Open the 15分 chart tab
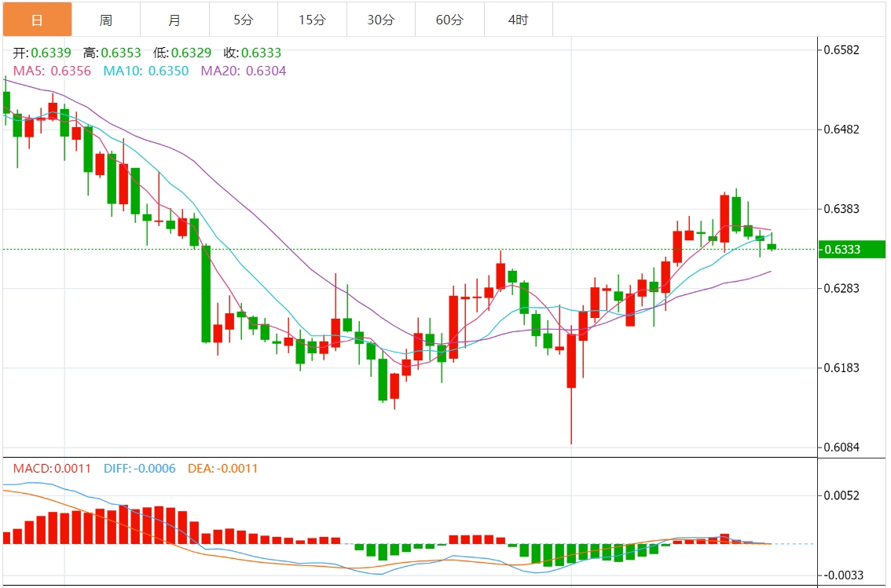 pos(313,20)
